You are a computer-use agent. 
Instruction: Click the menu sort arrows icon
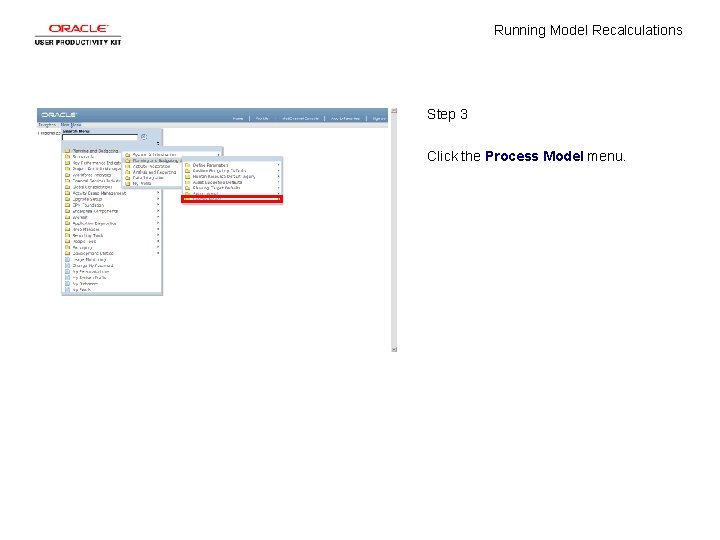click(158, 143)
